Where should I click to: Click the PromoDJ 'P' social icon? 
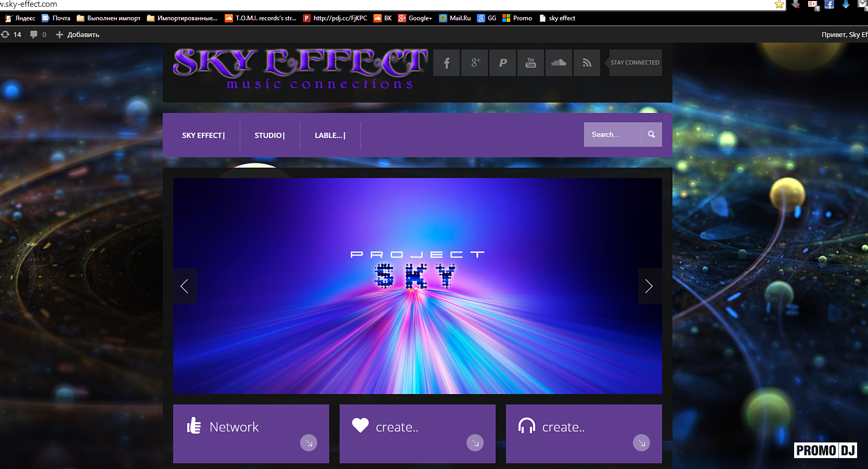point(503,63)
